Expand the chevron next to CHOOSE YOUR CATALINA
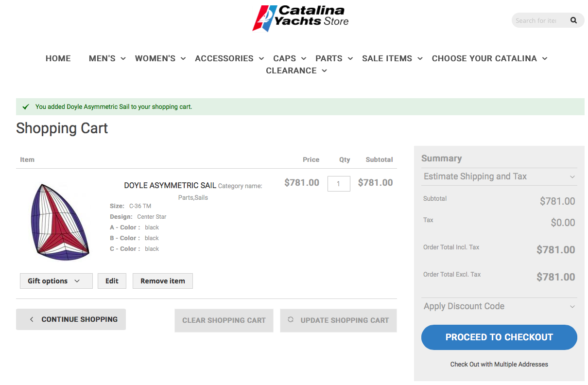The height and width of the screenshot is (385, 588). click(x=545, y=58)
